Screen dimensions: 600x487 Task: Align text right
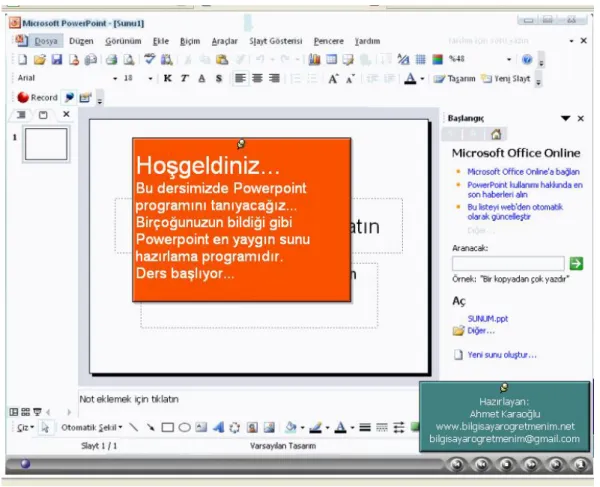[274, 78]
